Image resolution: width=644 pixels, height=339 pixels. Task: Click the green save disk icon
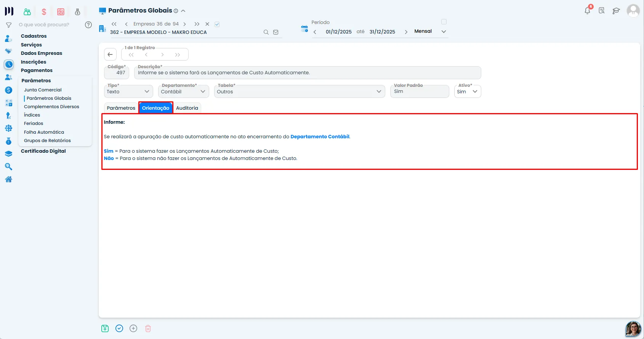[x=105, y=328]
